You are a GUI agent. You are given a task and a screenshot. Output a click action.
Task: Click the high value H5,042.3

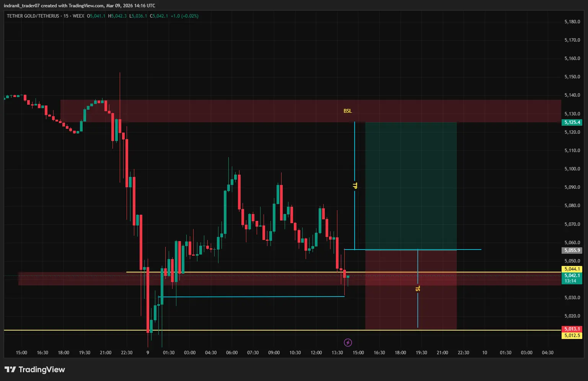pyautogui.click(x=117, y=16)
